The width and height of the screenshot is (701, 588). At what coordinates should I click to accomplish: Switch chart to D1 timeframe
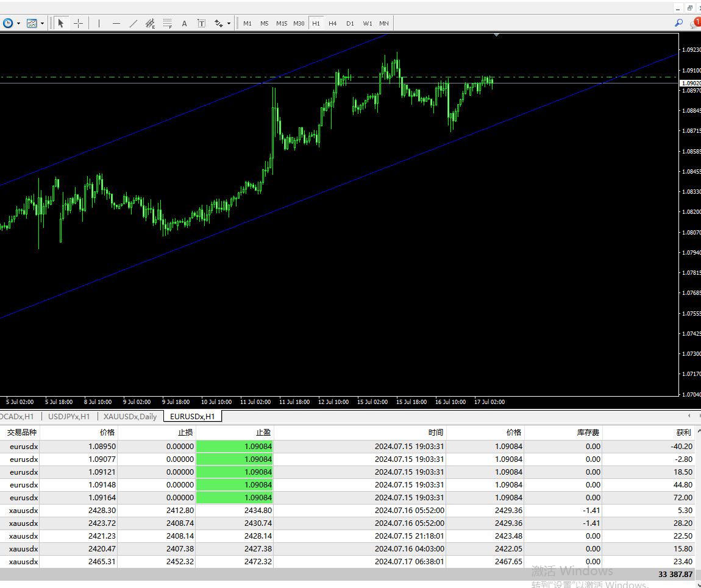tap(350, 23)
